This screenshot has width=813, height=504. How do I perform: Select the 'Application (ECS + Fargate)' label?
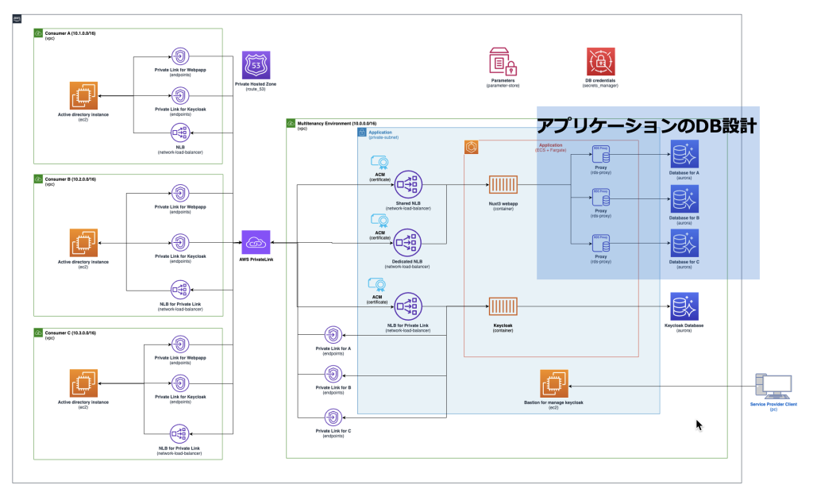click(551, 148)
